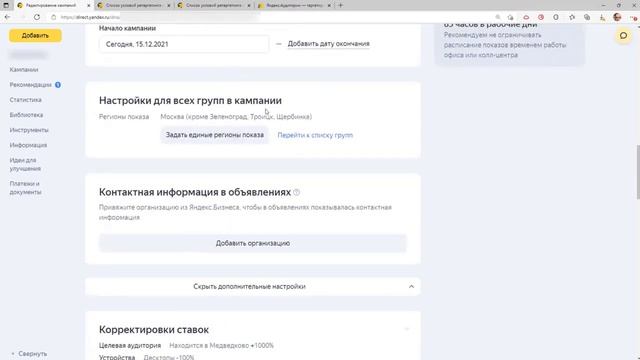640x360 pixels.
Task: Switch to the third Список условий ретаргетинга tab
Action: (214, 6)
